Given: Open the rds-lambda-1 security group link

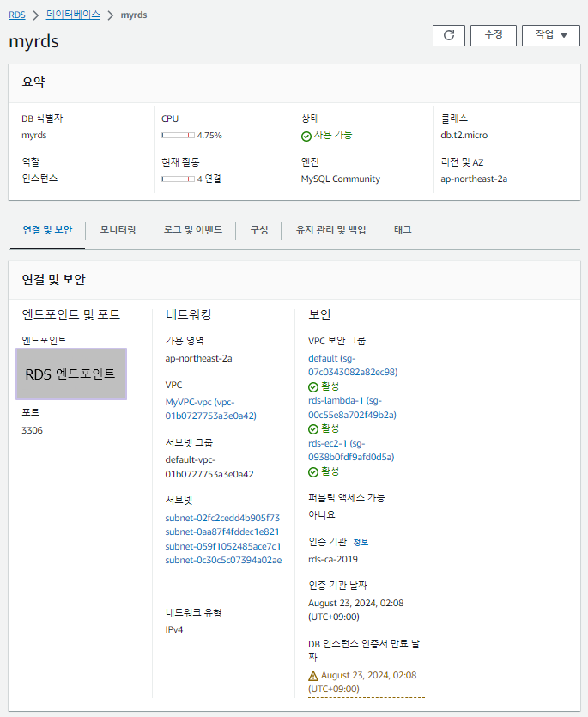Looking at the screenshot, I should tap(352, 407).
